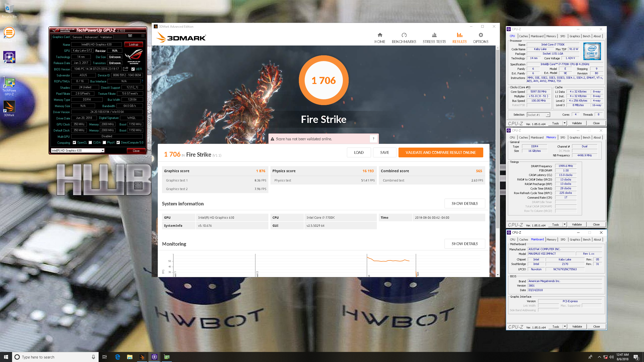The image size is (644, 362).
Task: Toggle the DirectCompute 5.0 checkbox
Action: [118, 143]
